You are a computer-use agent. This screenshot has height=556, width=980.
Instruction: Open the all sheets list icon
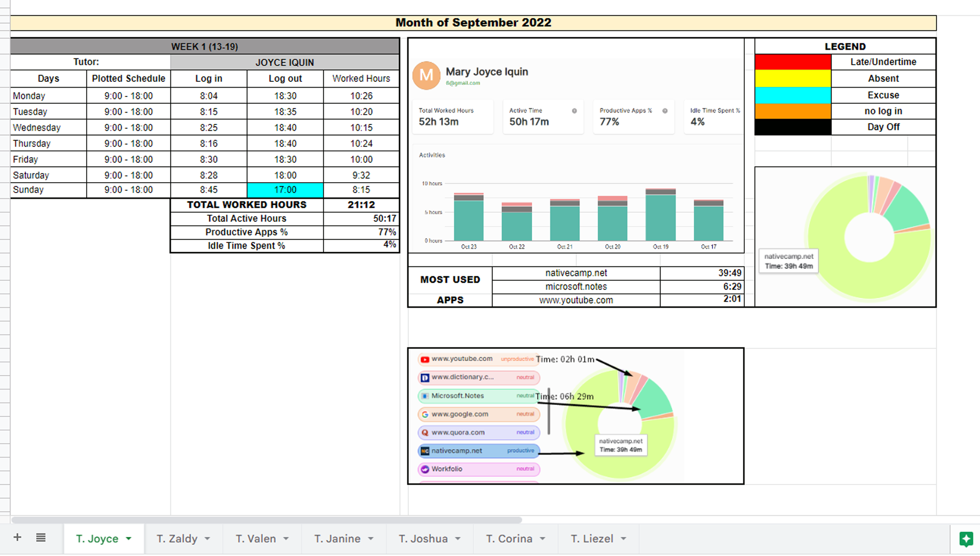[41, 537]
